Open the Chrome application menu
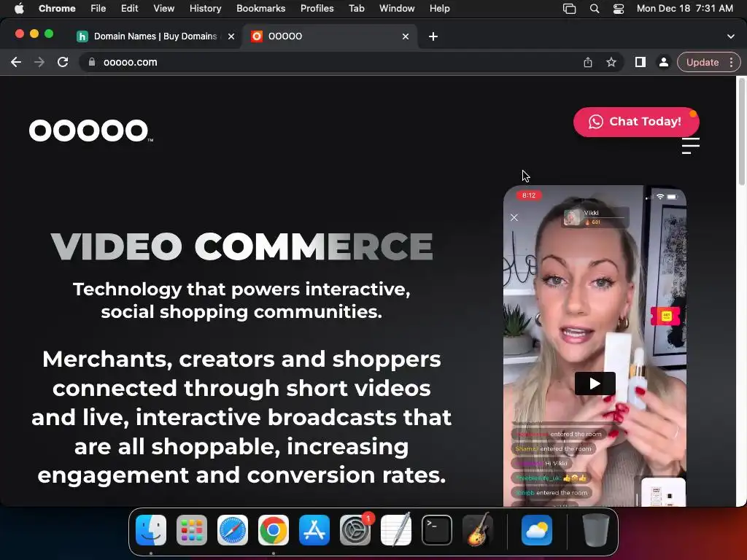The width and height of the screenshot is (747, 560). tap(57, 8)
